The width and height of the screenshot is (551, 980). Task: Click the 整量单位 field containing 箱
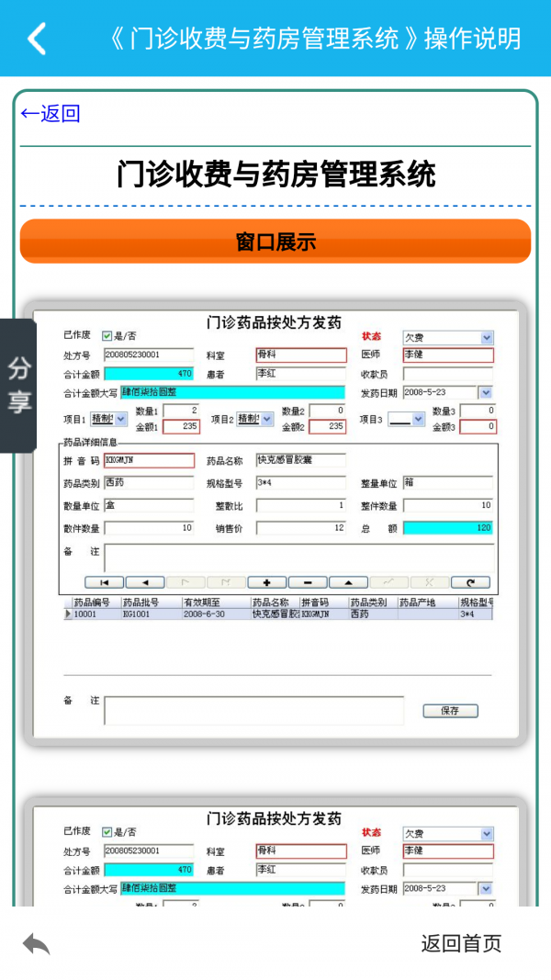click(448, 482)
